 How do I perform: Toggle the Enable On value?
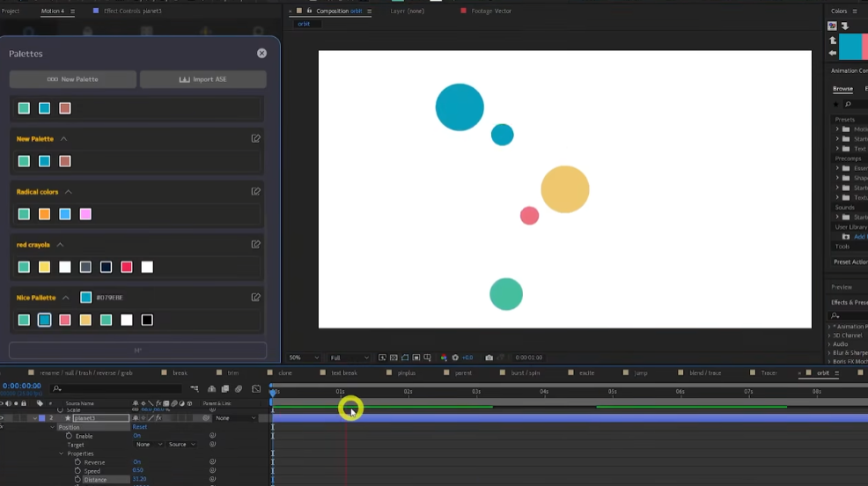pyautogui.click(x=136, y=436)
